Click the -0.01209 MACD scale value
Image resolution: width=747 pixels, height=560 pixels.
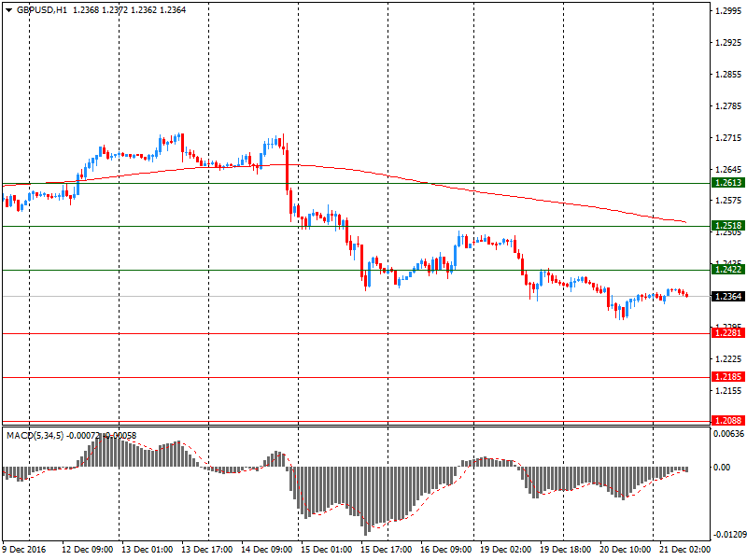[729, 535]
